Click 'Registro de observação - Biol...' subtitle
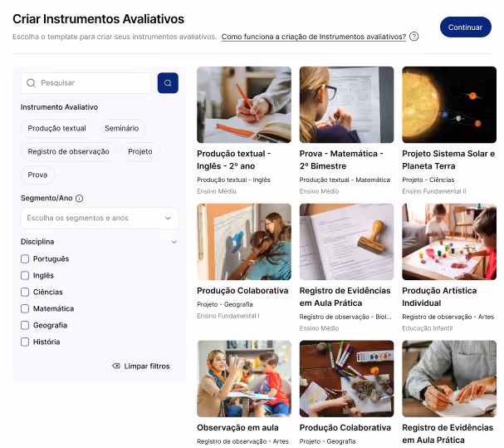Viewport: 504px width, 448px height. point(345,317)
